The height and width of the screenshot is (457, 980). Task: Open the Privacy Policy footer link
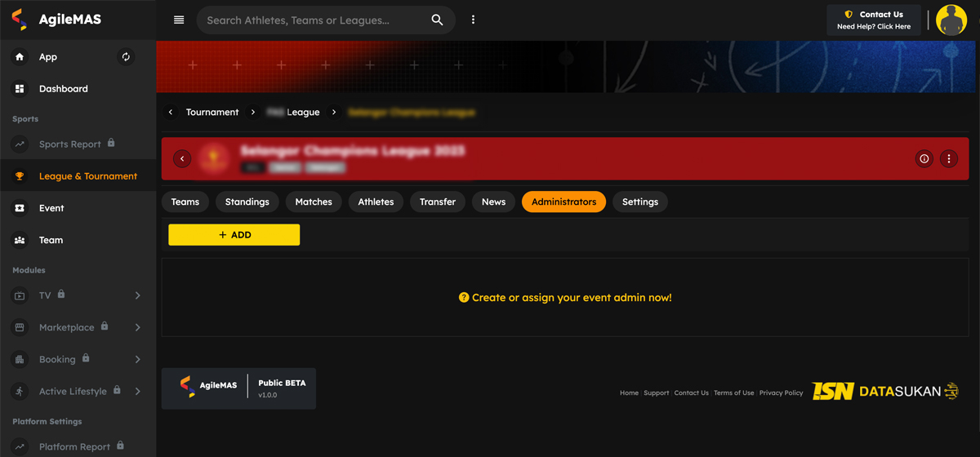(x=781, y=393)
